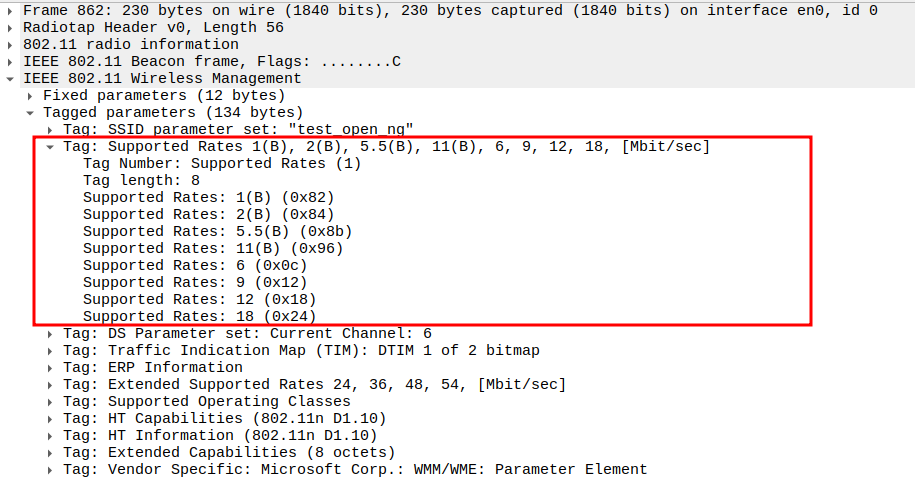915x485 pixels.
Task: Expand the SSID parameter set tag
Action: click(x=51, y=130)
